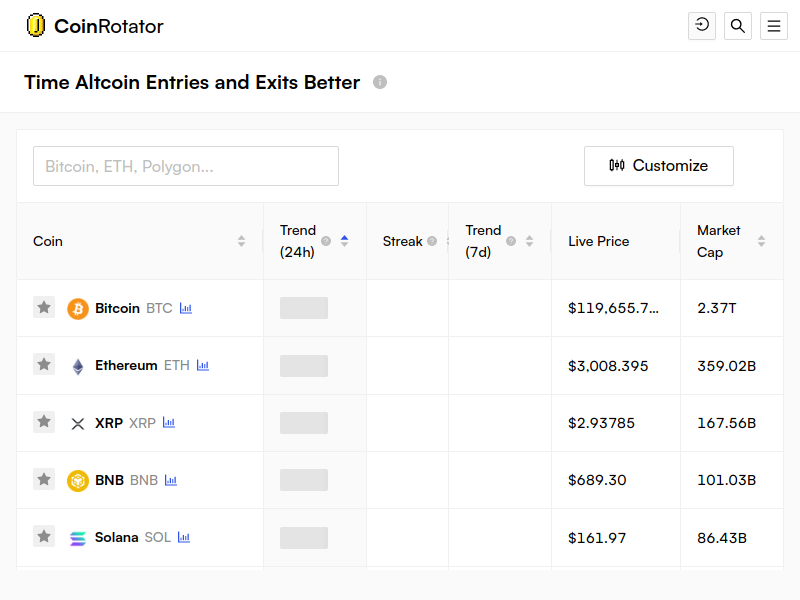Toggle favorite star for BNB
Screen dimensions: 800x600
pyautogui.click(x=44, y=479)
